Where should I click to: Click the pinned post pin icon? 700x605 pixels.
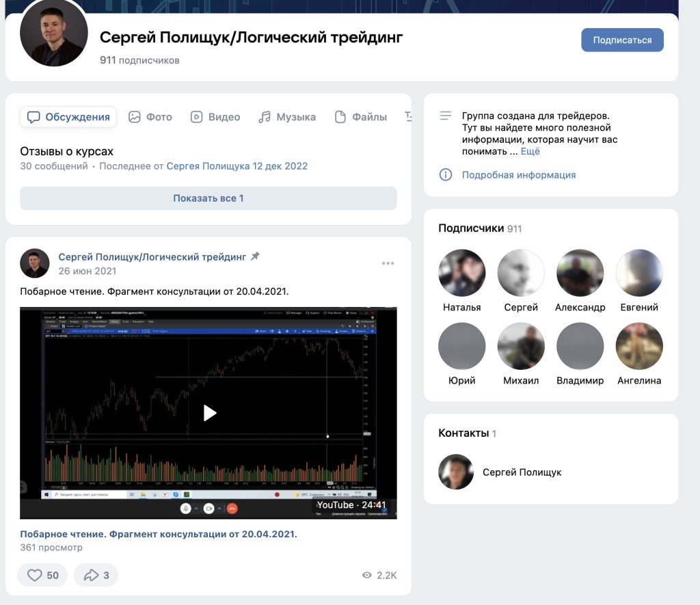point(255,256)
